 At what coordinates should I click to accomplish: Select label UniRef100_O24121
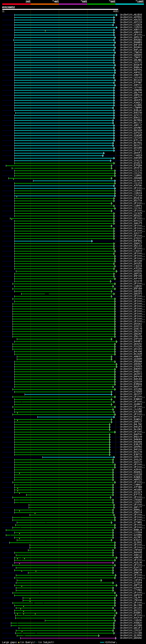point(131,161)
